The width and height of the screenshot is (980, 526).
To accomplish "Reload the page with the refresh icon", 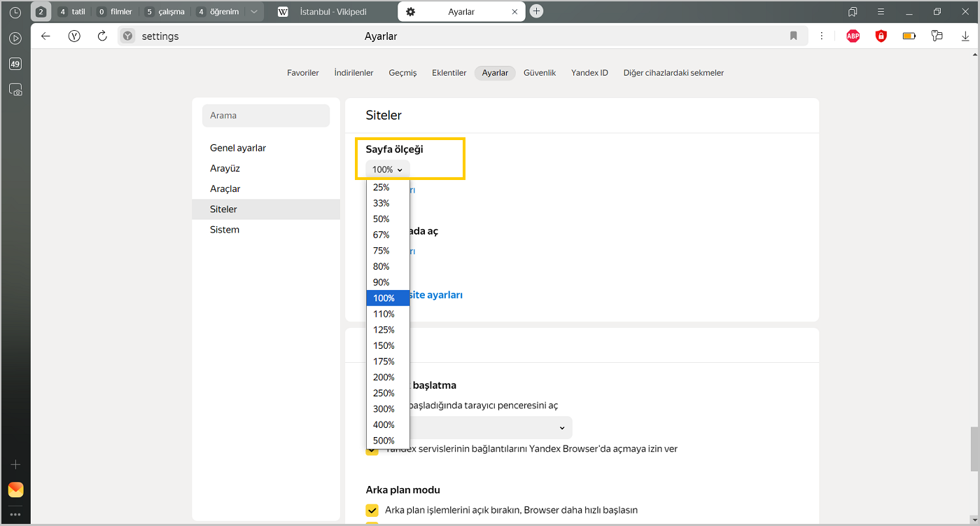I will pyautogui.click(x=102, y=36).
